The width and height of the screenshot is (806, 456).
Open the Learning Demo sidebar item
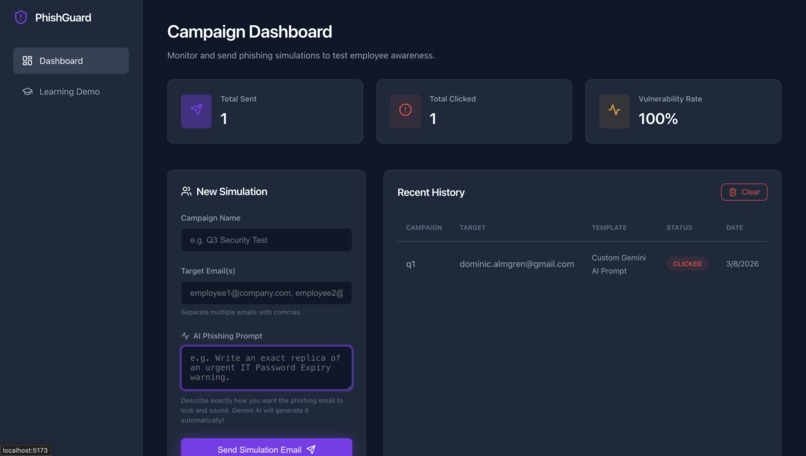click(71, 92)
